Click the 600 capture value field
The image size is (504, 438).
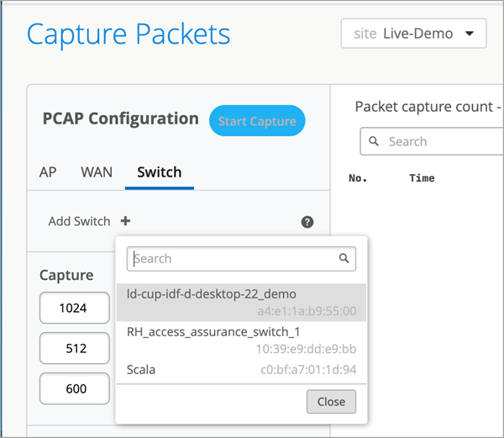pyautogui.click(x=74, y=388)
